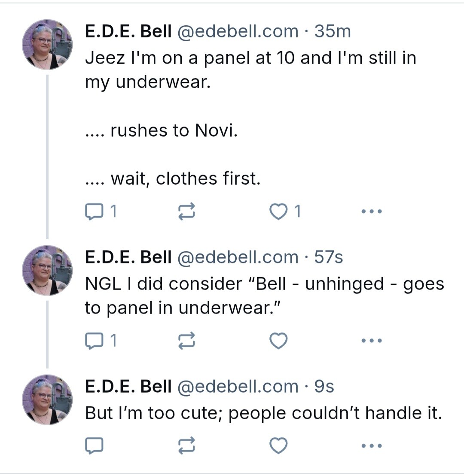Viewport: 464px width, 476px height.
Task: Repost the 'rushes to Novi' post
Action: [186, 211]
